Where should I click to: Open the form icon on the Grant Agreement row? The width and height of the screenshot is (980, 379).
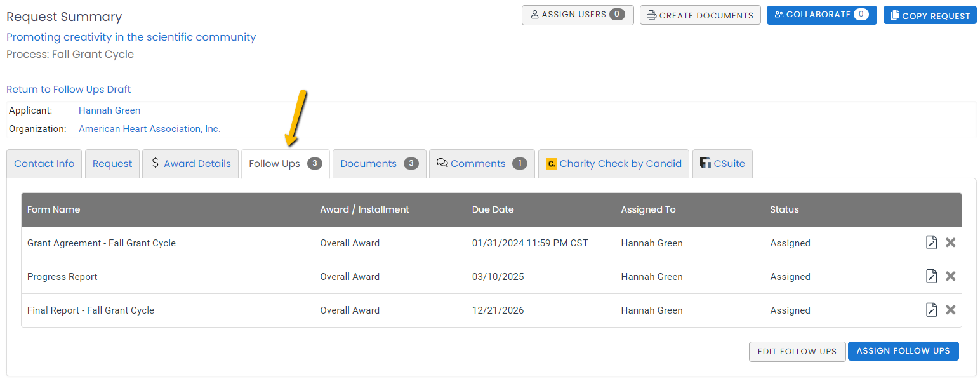(931, 243)
